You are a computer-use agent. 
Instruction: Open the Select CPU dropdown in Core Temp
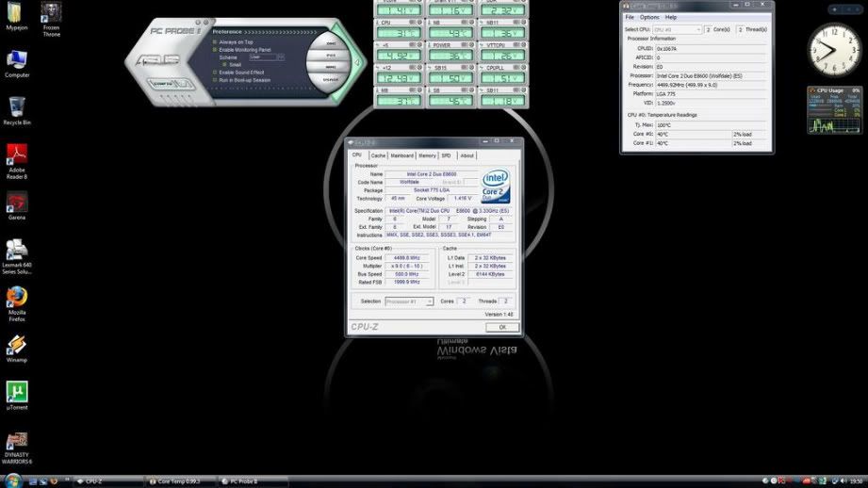point(678,29)
